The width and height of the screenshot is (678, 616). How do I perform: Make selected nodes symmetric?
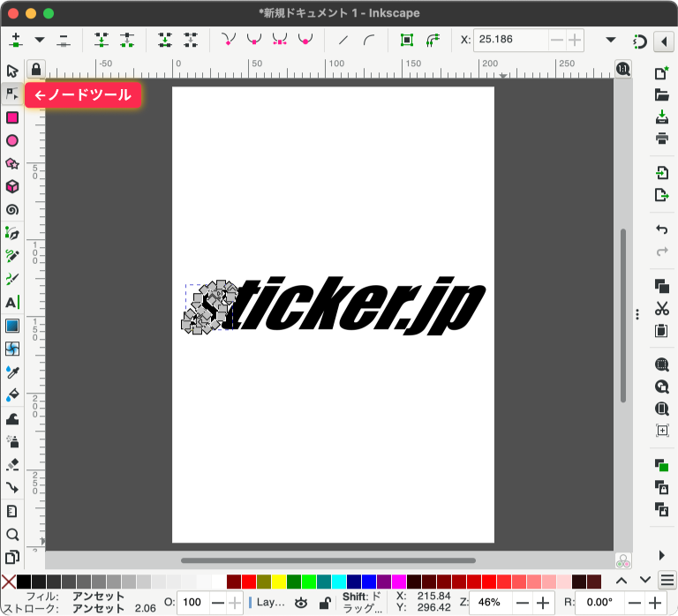280,40
